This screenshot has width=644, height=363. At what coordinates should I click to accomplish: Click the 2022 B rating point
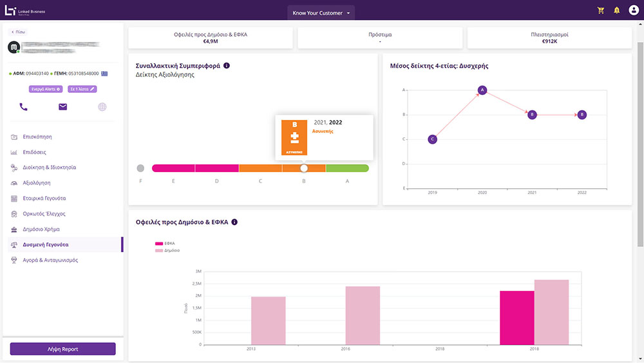[x=582, y=115]
